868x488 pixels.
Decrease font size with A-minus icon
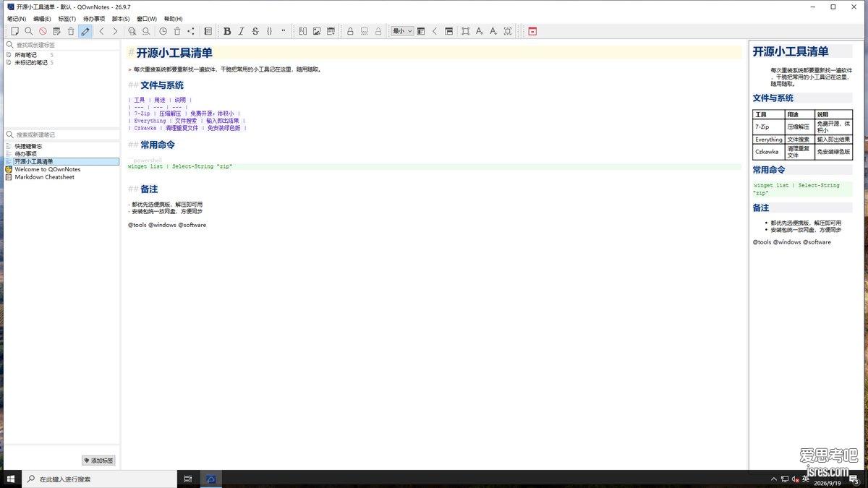click(493, 31)
